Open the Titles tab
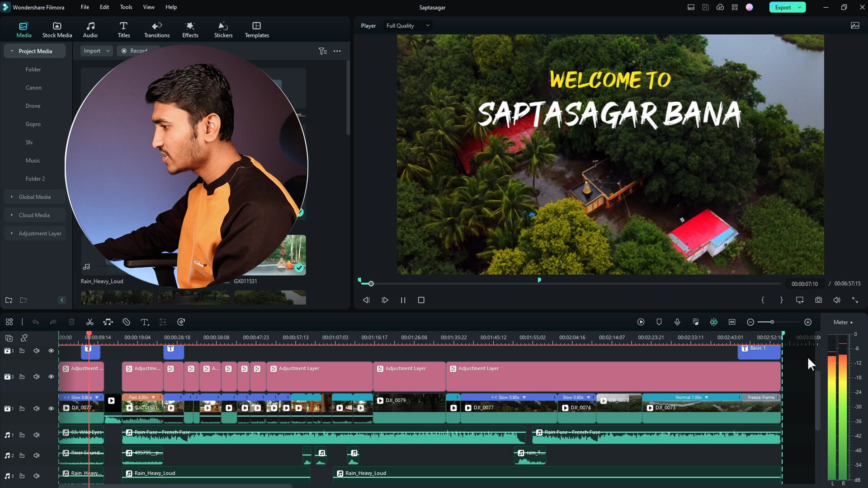The width and height of the screenshot is (868, 488). coord(123,30)
